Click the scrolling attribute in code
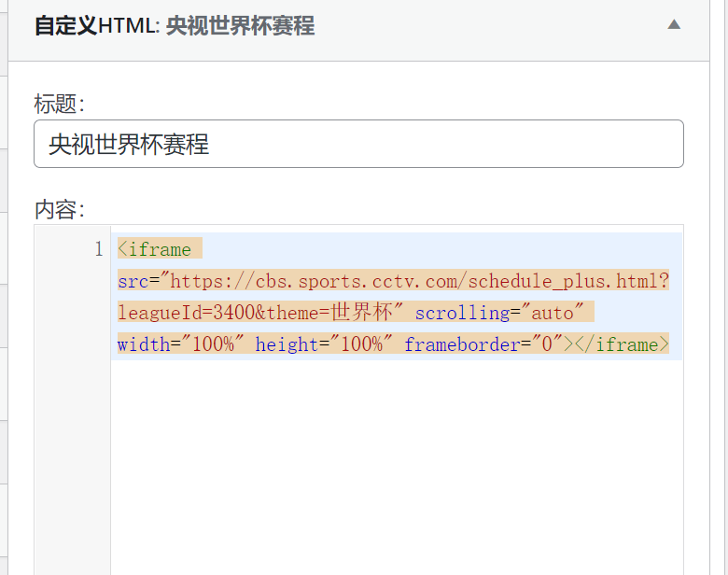 (462, 313)
